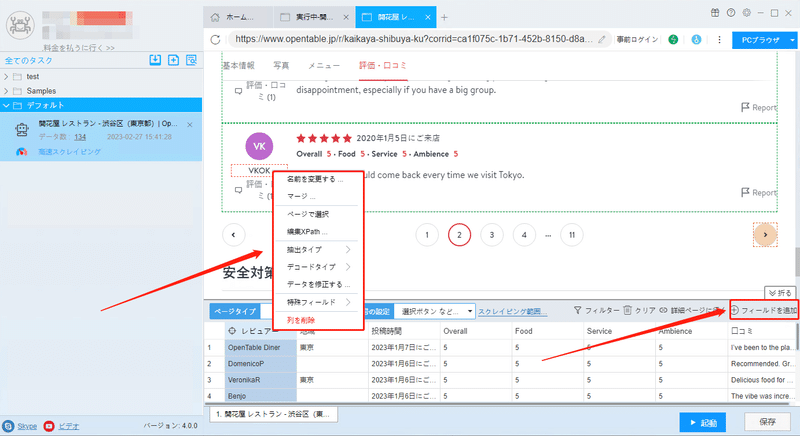The image size is (800, 436).
Task: Open settings with the gear icon
Action: click(746, 13)
